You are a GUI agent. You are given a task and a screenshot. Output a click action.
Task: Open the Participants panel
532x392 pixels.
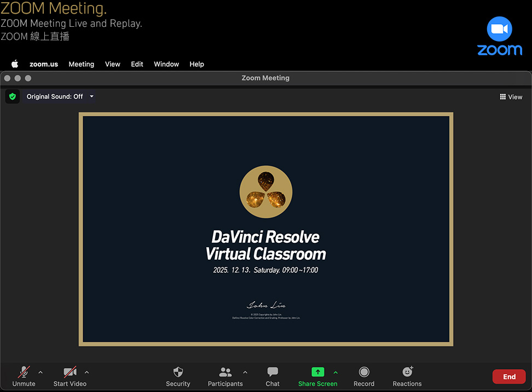225,372
